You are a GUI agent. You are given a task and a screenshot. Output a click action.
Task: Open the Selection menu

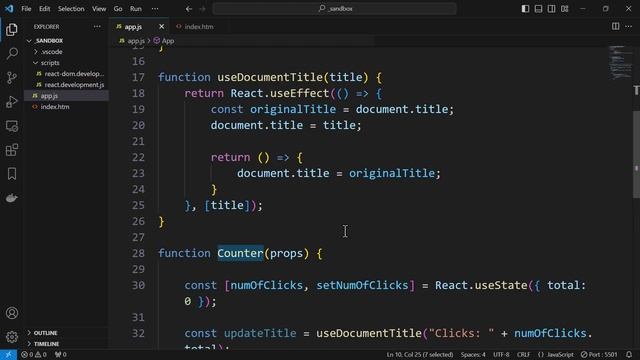coord(71,9)
